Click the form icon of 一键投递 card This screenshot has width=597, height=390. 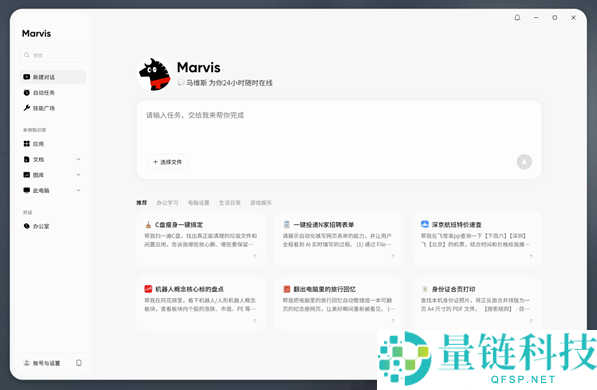click(287, 225)
